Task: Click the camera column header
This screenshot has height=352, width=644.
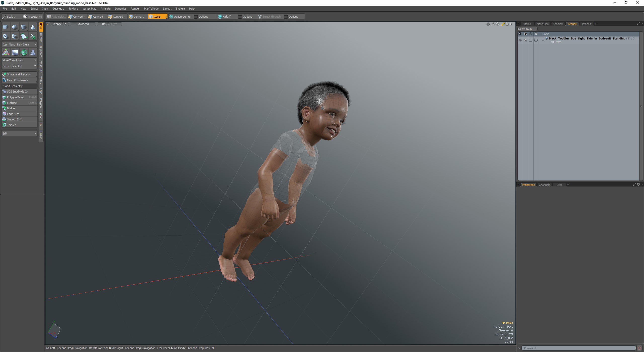Action: click(525, 34)
